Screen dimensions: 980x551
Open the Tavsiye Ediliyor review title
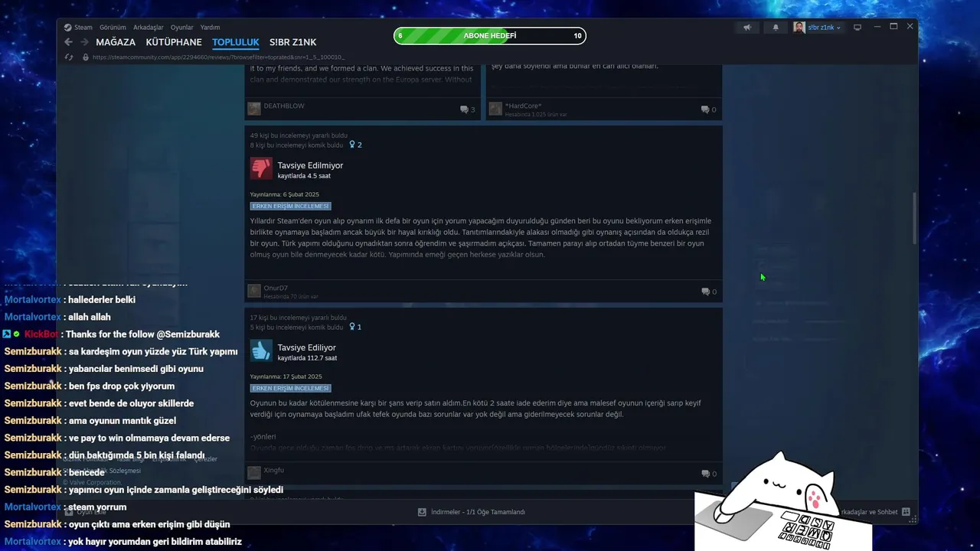(307, 347)
